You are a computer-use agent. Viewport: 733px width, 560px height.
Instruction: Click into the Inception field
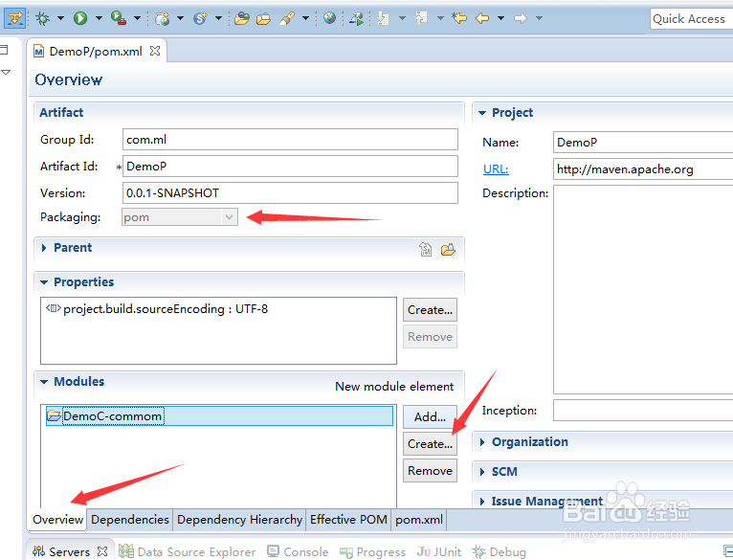click(x=643, y=411)
